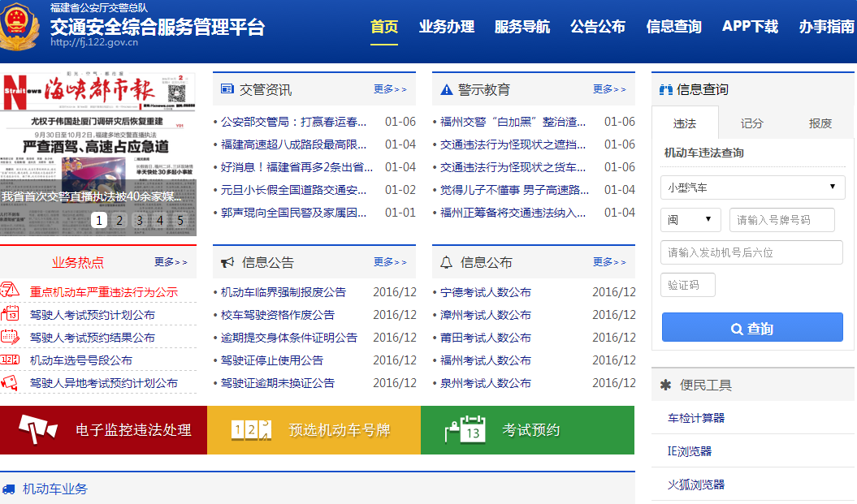
Task: Click the truck icon beside 机动车业务
Action: click(x=8, y=489)
